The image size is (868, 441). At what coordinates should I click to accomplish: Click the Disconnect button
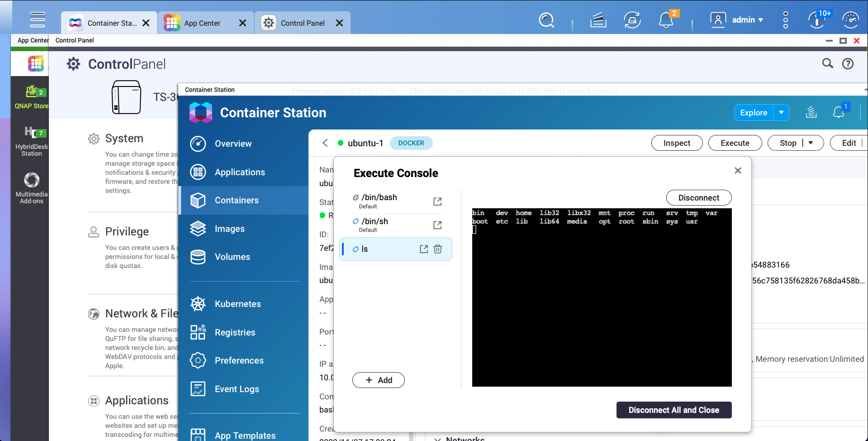pos(698,198)
